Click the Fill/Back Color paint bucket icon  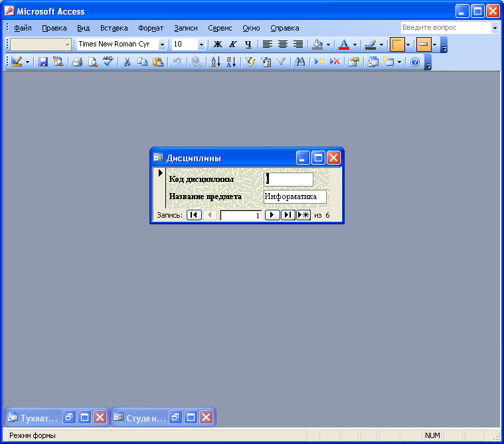(x=317, y=44)
